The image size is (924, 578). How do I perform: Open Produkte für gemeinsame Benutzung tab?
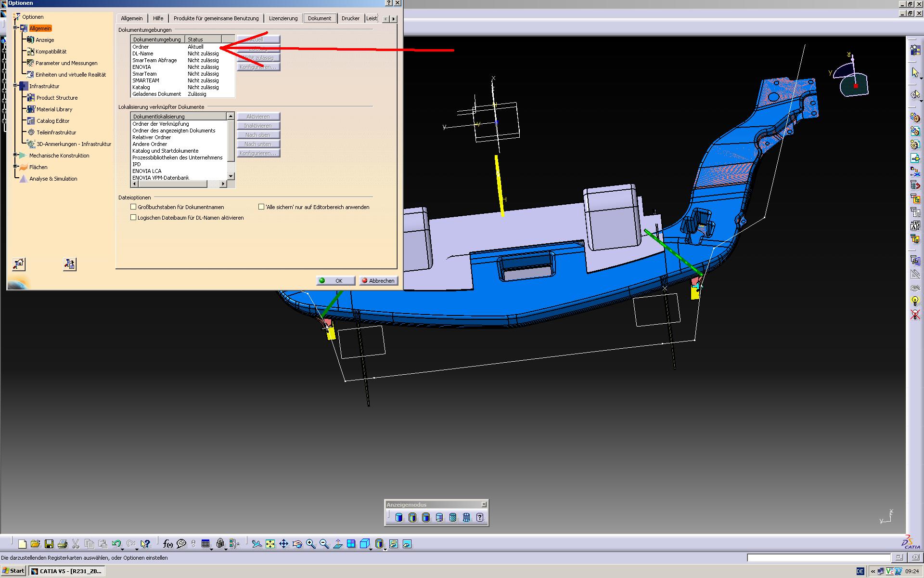point(216,18)
